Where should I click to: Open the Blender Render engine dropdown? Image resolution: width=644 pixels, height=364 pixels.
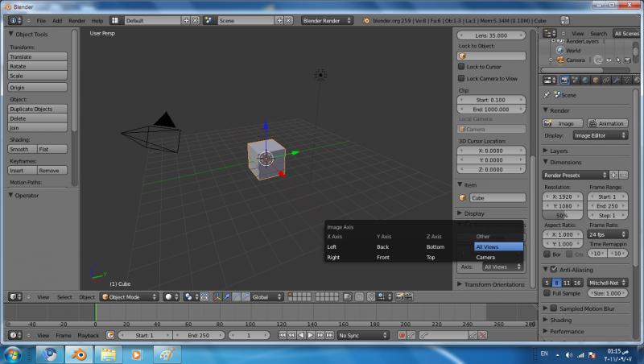pyautogui.click(x=327, y=20)
